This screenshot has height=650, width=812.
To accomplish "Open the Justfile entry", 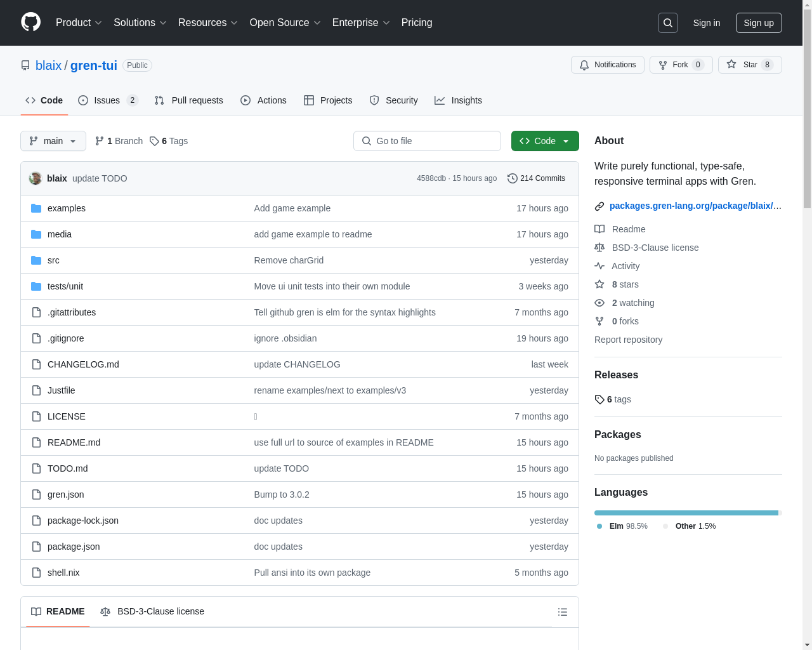I will tap(61, 390).
